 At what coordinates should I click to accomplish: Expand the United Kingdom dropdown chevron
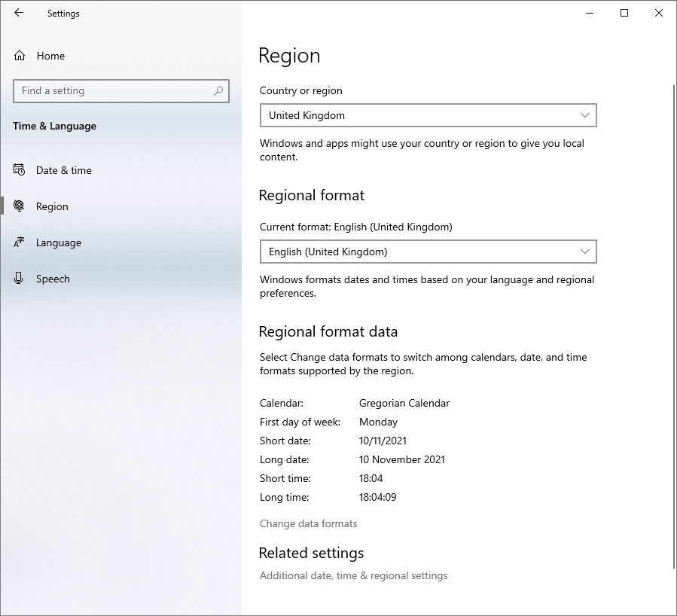(585, 115)
